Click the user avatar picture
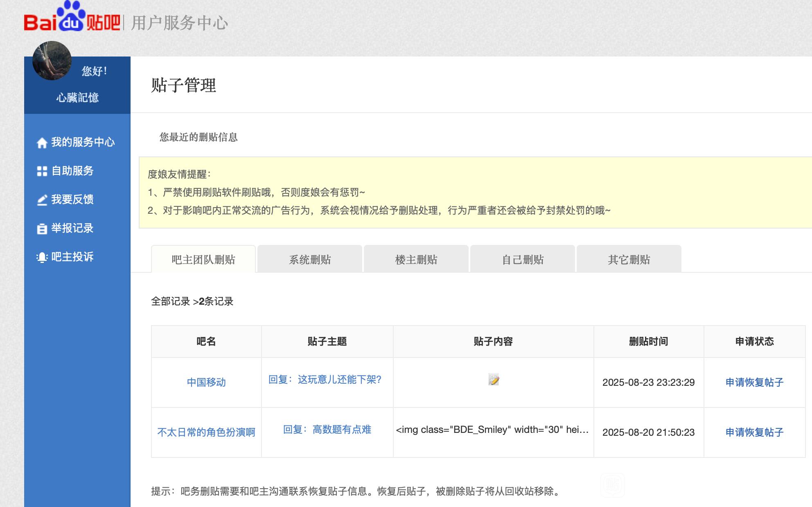Screen dimensions: 812x507 point(52,61)
